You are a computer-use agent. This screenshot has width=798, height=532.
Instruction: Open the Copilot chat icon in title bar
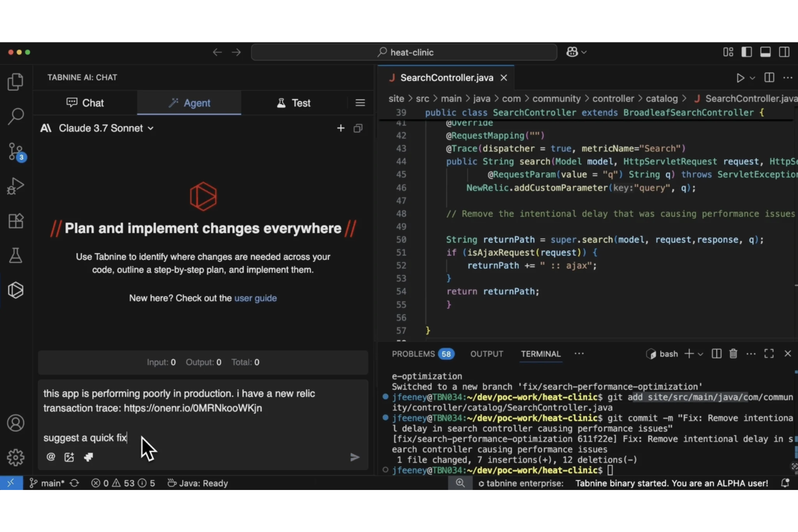pos(572,52)
